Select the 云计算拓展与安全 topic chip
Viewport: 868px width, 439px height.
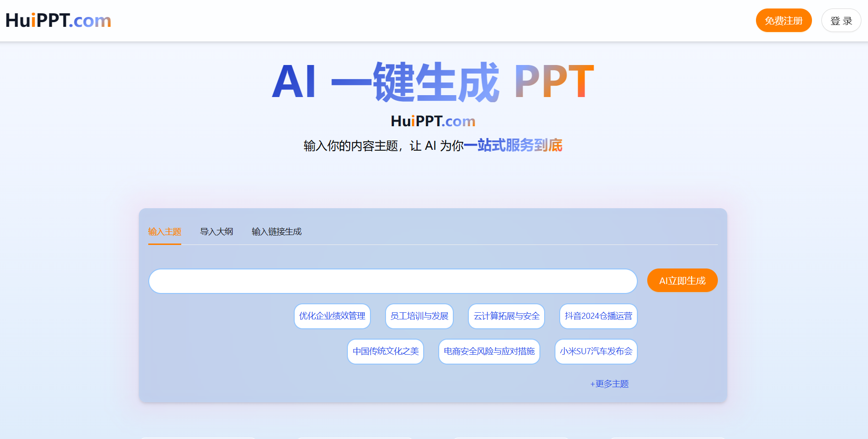click(x=506, y=316)
